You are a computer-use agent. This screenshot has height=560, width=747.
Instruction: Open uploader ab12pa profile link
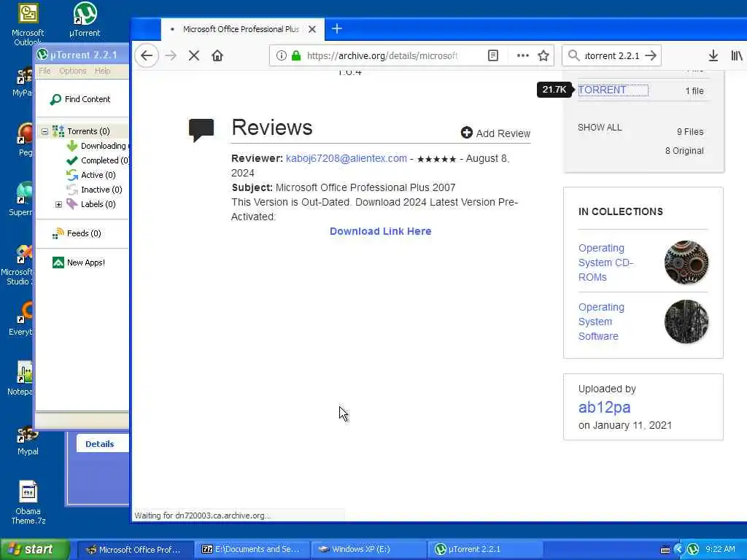point(604,407)
